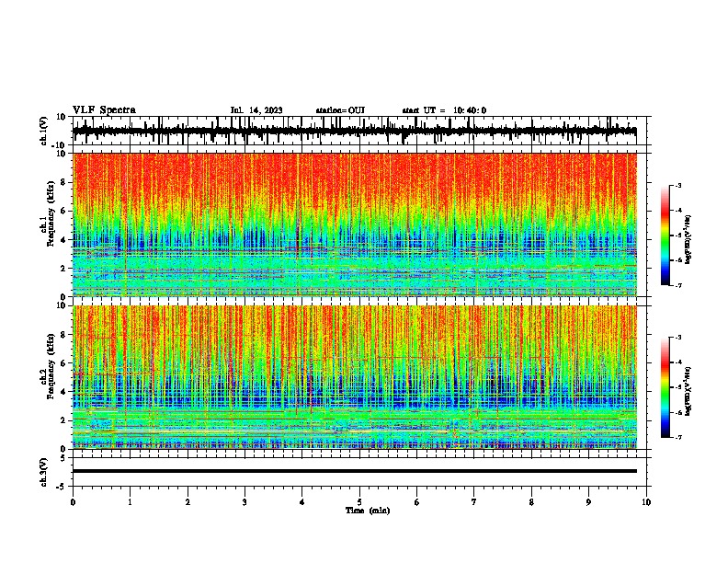Click the time axis tick label "7"
This screenshot has height=563, width=728.
click(474, 502)
